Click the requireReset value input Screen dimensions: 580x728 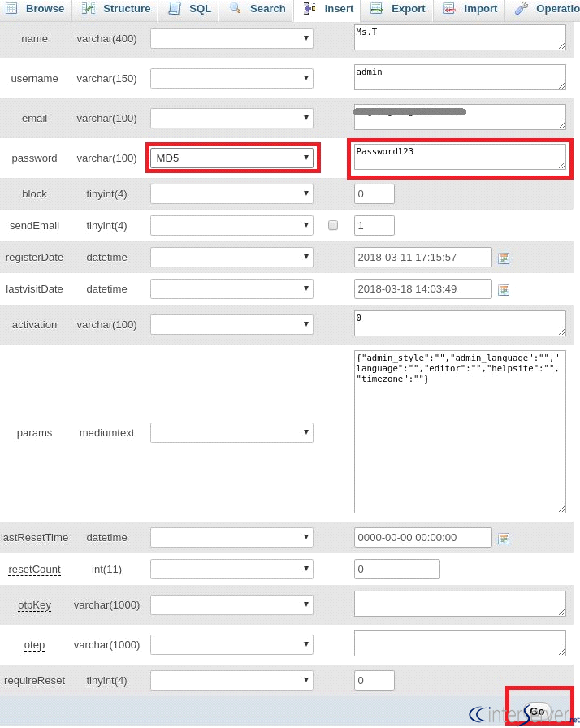pyautogui.click(x=374, y=680)
